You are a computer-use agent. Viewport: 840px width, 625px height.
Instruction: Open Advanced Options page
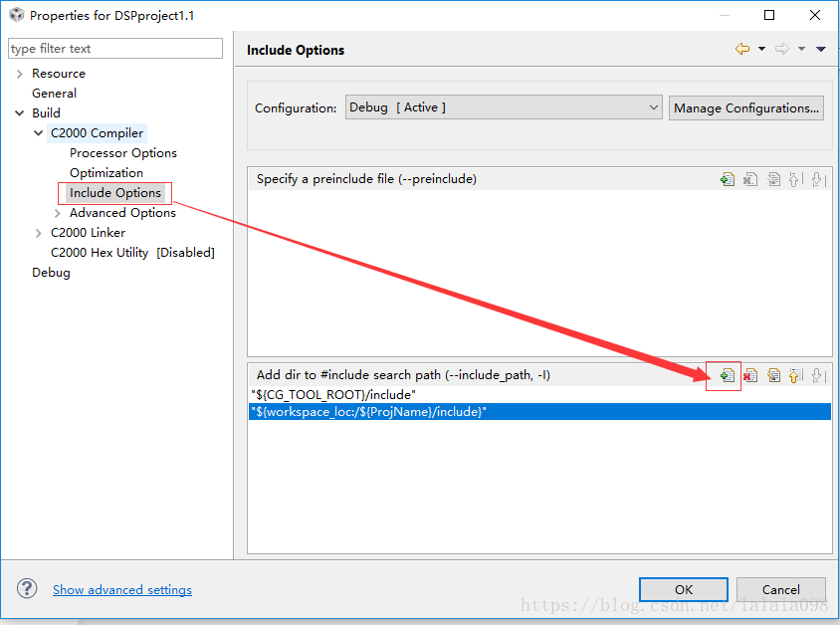coord(122,213)
